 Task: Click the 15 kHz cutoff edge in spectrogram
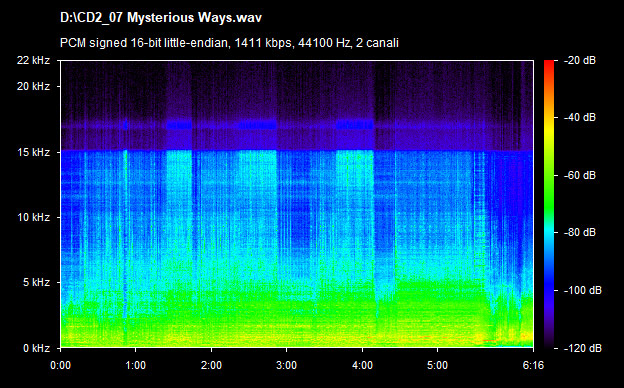[x=297, y=150]
